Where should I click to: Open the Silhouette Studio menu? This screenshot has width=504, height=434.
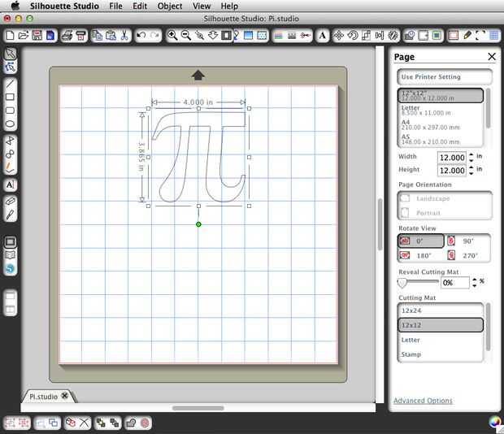click(64, 6)
